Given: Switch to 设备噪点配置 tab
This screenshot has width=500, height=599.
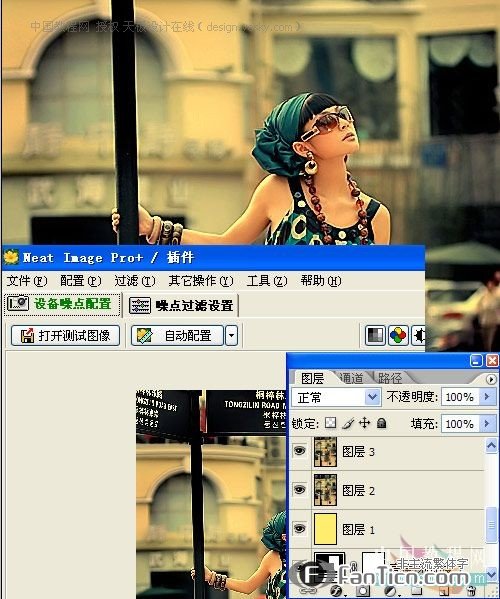Looking at the screenshot, I should click(62, 304).
